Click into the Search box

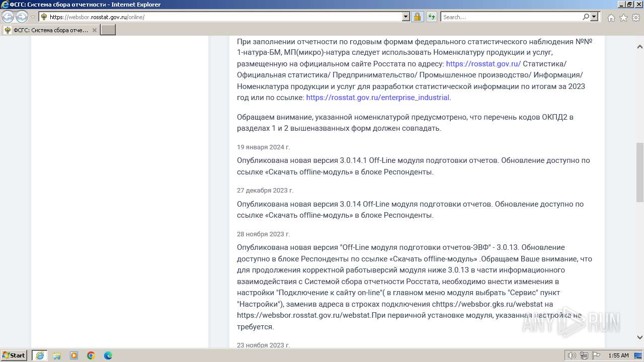pyautogui.click(x=511, y=17)
